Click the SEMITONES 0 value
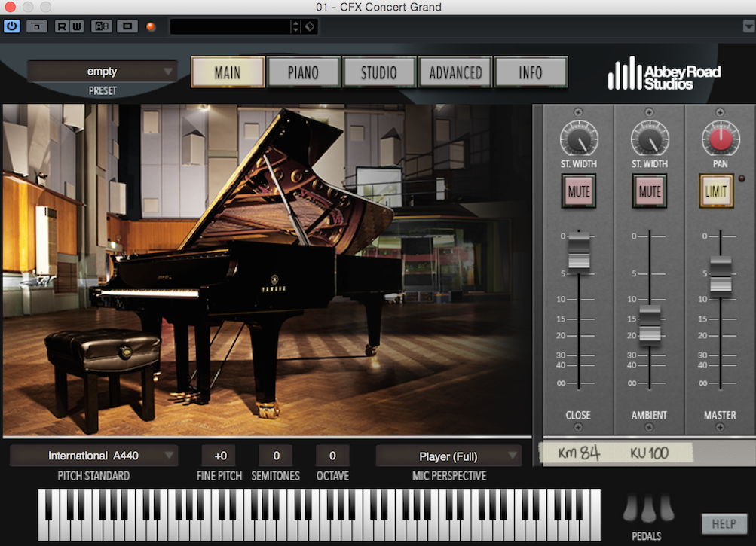Screen dimensions: 756x546 coord(277,456)
